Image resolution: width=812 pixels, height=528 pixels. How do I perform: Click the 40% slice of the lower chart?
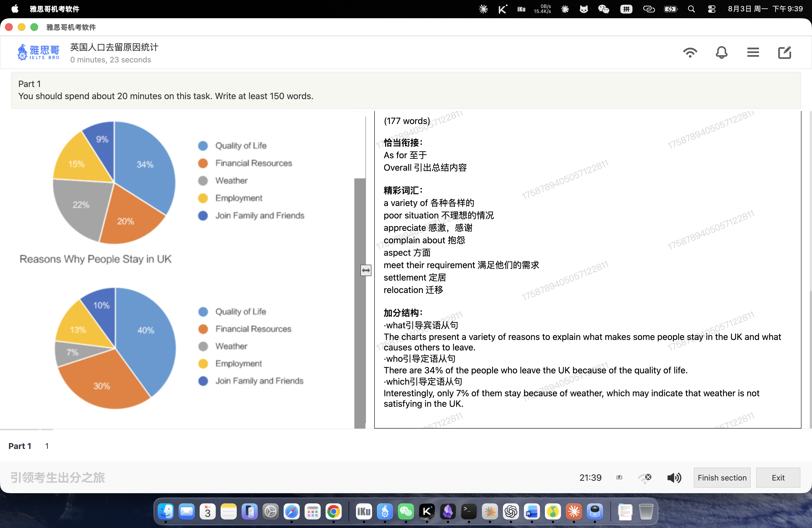tap(146, 330)
